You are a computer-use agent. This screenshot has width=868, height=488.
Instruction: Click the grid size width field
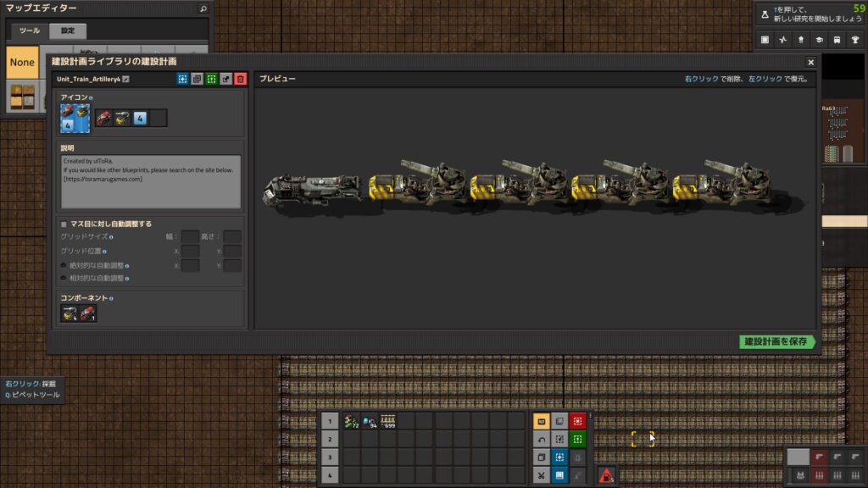pos(190,237)
